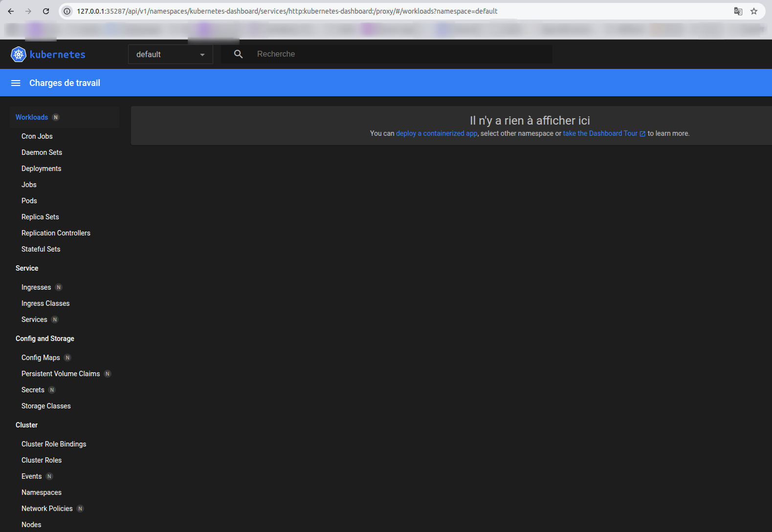Click the Cluster section heading
Viewport: 772px width, 532px height.
click(26, 425)
